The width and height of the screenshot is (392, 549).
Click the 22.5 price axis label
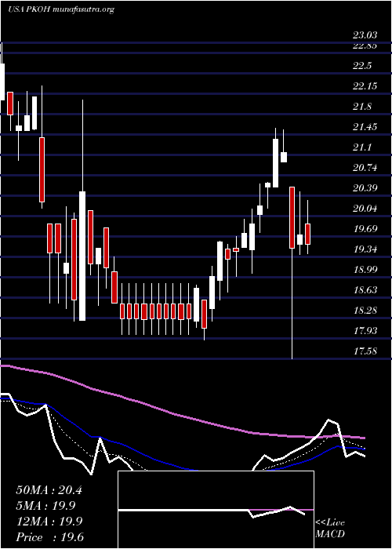pos(362,66)
